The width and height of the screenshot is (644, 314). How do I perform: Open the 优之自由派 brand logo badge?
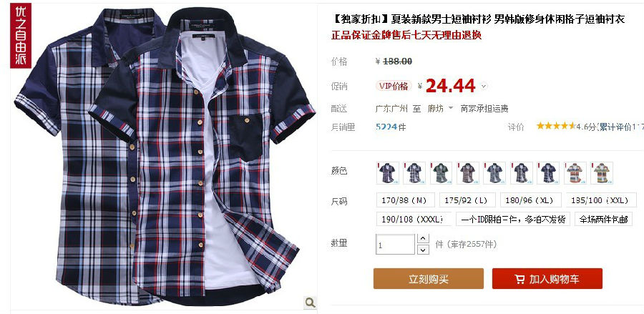[x=20, y=36]
